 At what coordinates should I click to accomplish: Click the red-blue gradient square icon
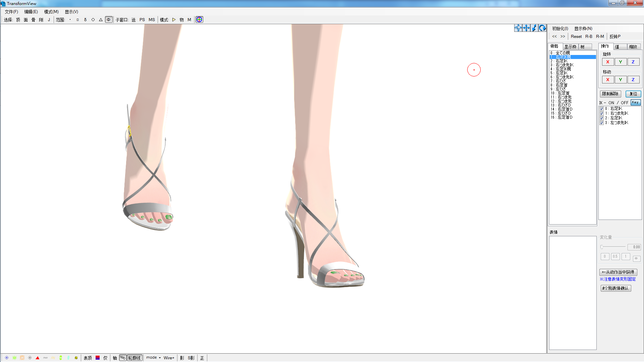coord(98,358)
